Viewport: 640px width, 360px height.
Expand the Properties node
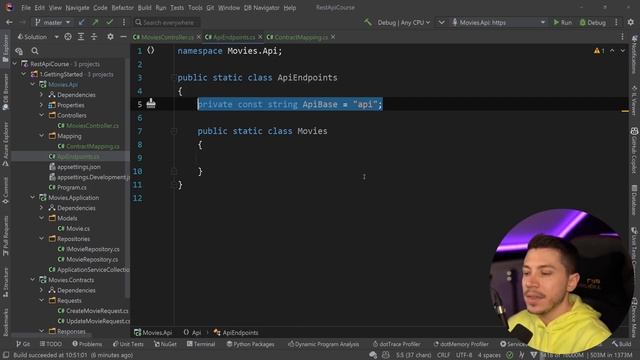[42, 105]
